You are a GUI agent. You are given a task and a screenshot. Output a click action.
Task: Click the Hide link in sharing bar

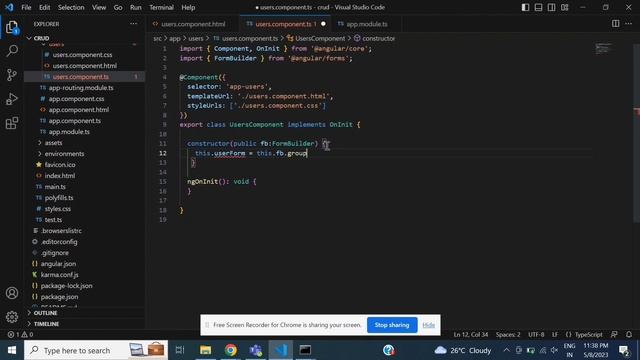[x=429, y=325]
